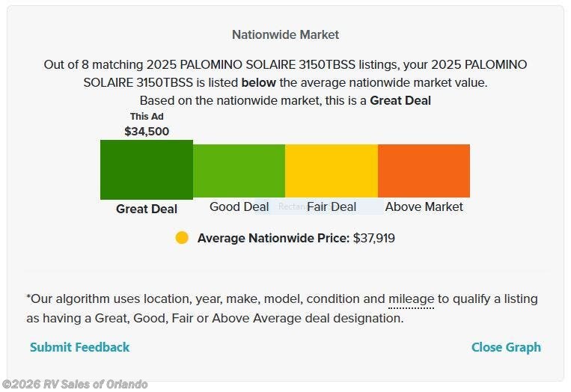Click the Fair Deal label under bar
This screenshot has height=392, width=571.
pyautogui.click(x=332, y=206)
